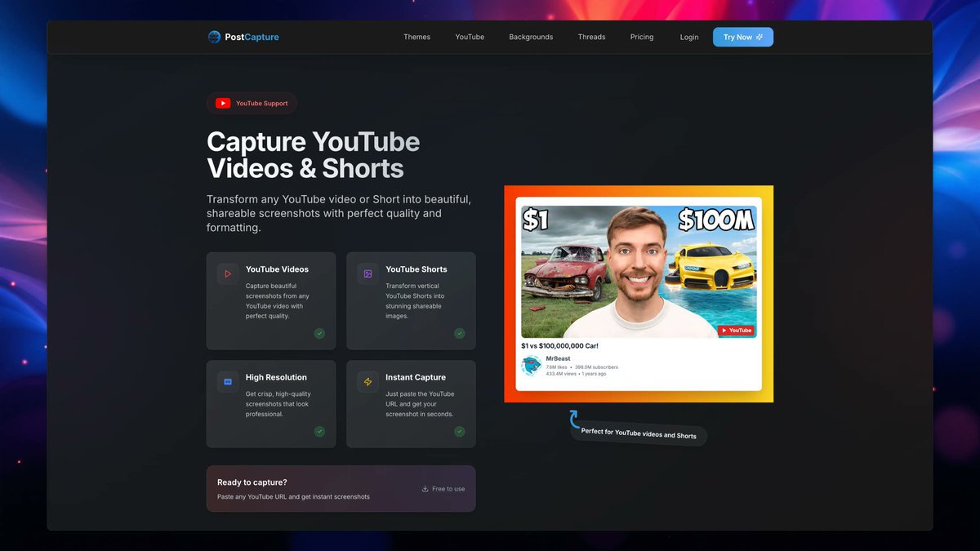The image size is (980, 551).
Task: Open the Pricing page link
Action: point(642,37)
